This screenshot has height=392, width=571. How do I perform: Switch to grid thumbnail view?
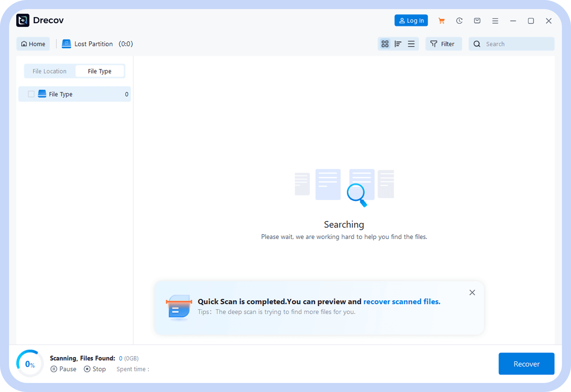point(385,44)
